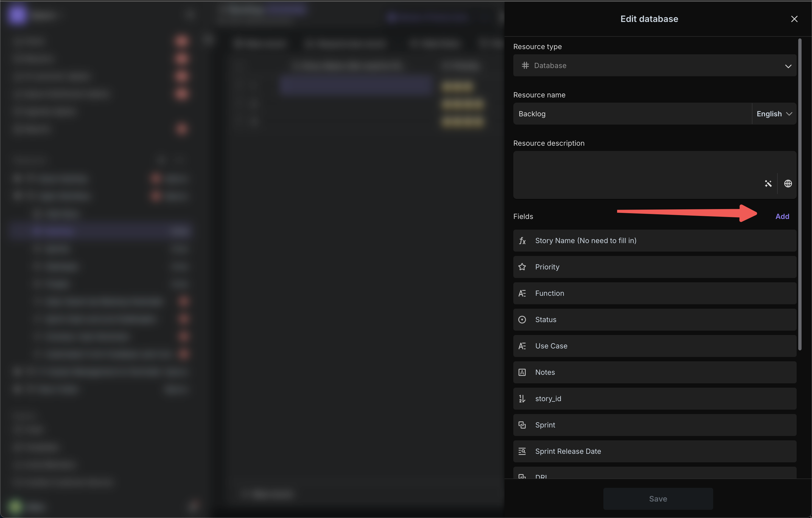
Task: Click the DRI field at bottom of list
Action: pos(654,476)
